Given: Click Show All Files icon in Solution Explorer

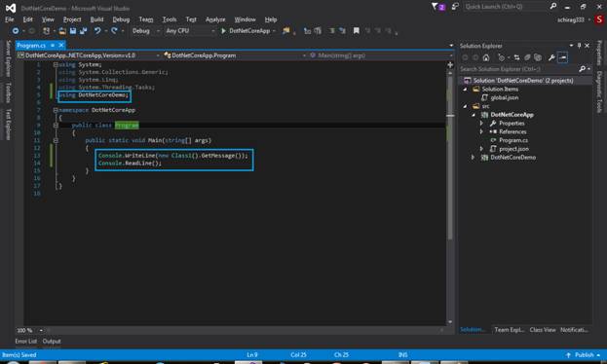Looking at the screenshot, I should point(538,57).
